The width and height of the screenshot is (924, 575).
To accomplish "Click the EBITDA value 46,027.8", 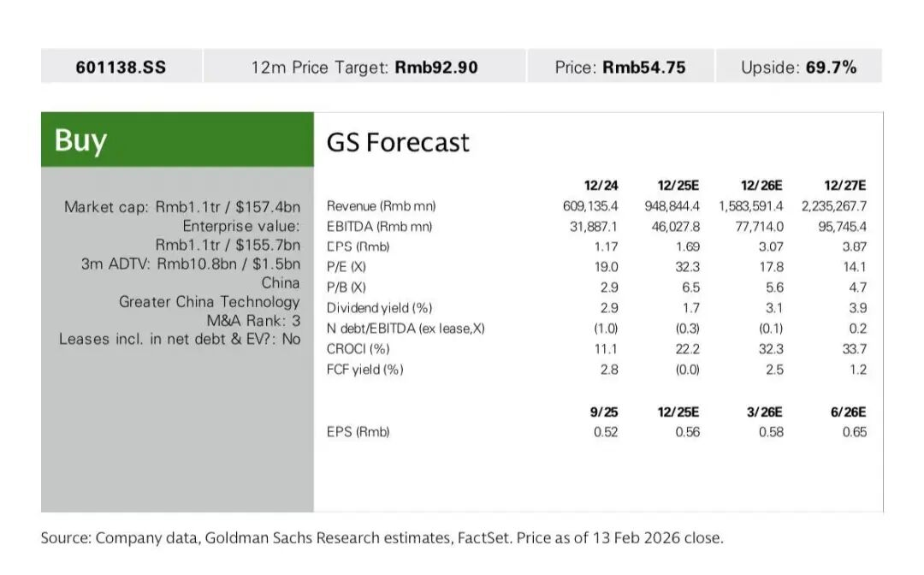I will pos(672,227).
